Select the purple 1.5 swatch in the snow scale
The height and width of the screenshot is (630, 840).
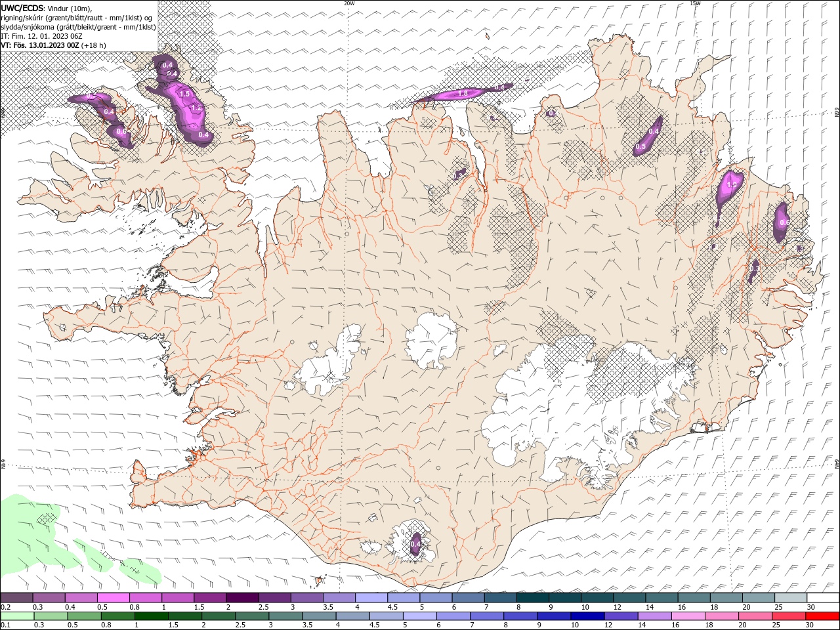click(x=209, y=598)
